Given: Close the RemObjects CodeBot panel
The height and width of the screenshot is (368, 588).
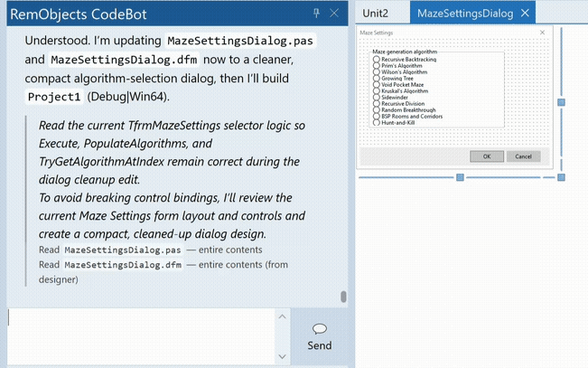Looking at the screenshot, I should coord(334,14).
